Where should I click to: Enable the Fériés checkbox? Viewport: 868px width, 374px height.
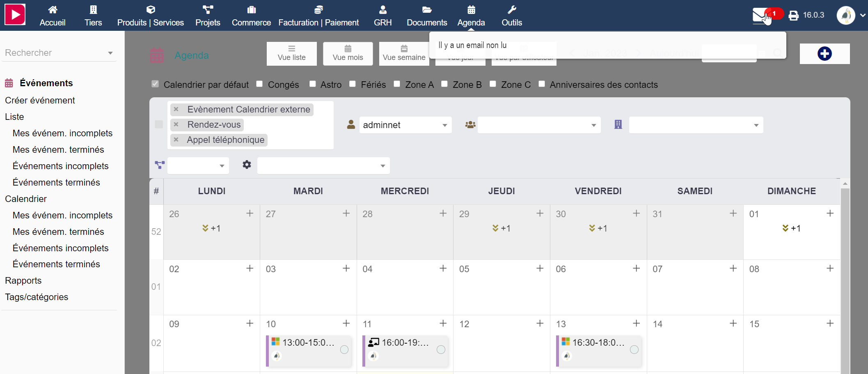[x=352, y=84]
